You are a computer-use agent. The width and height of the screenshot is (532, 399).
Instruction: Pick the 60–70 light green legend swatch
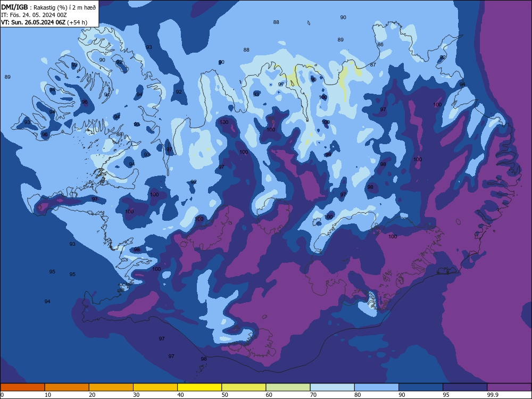click(288, 387)
